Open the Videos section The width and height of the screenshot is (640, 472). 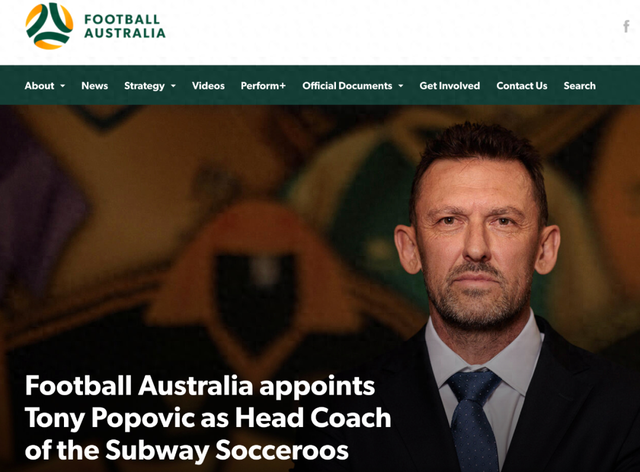pos(208,86)
